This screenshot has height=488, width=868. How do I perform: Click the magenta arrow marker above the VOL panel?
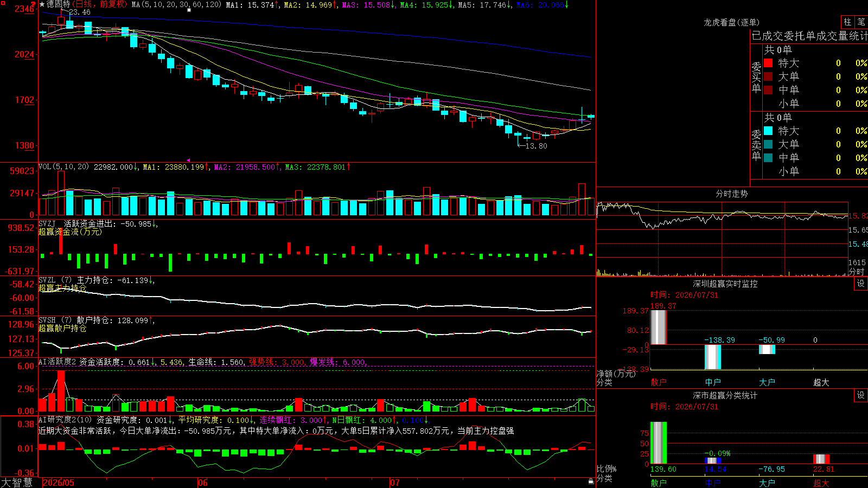[x=188, y=160]
